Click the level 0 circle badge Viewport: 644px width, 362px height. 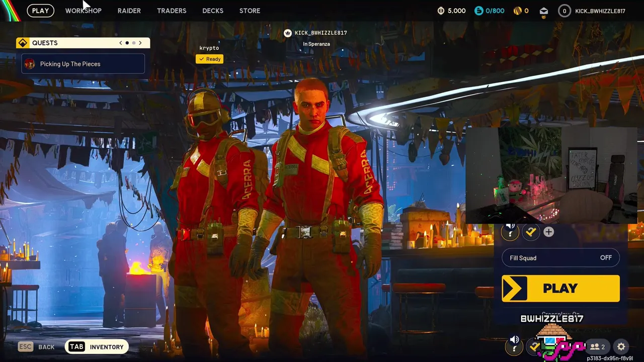click(565, 11)
